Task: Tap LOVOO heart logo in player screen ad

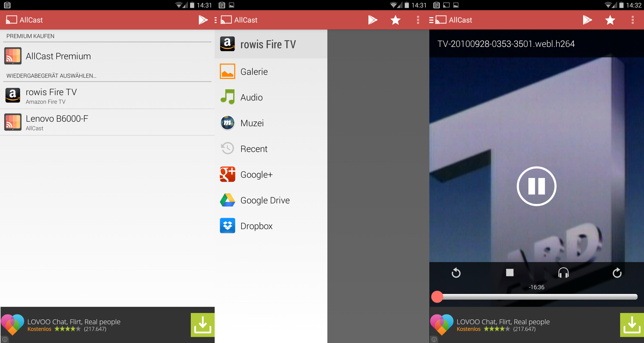Action: (x=442, y=324)
